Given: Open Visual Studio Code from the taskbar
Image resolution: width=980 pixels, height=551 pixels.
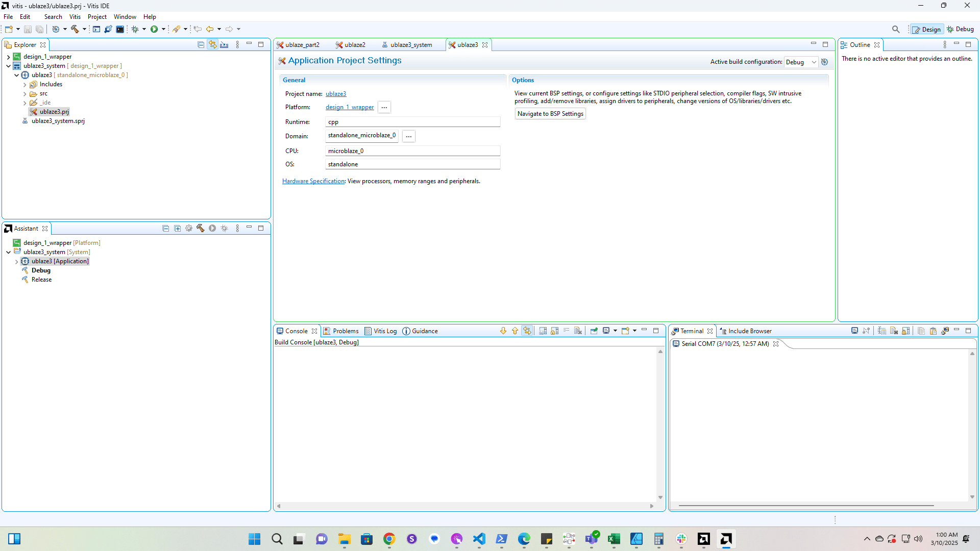Looking at the screenshot, I should (x=479, y=539).
